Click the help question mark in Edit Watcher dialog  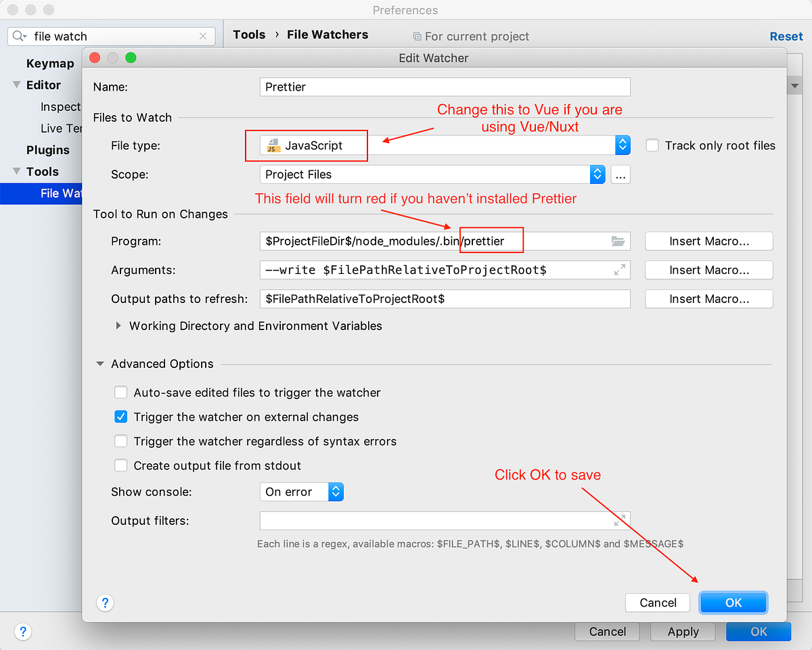click(x=105, y=603)
